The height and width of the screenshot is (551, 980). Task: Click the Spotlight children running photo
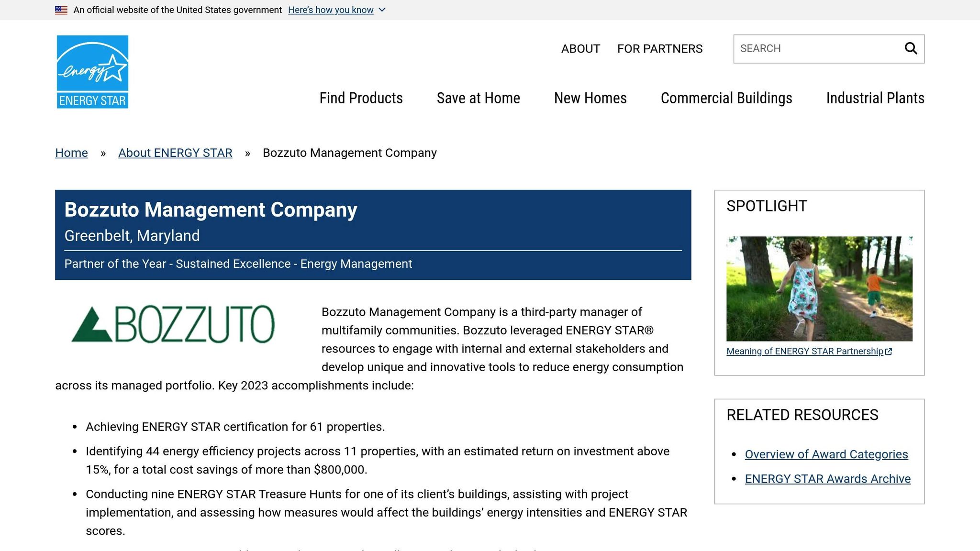coord(819,289)
